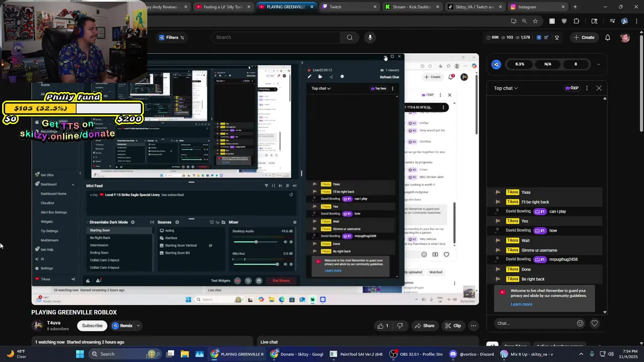Click the magnifier search button
The height and width of the screenshot is (362, 644).
pyautogui.click(x=350, y=37)
